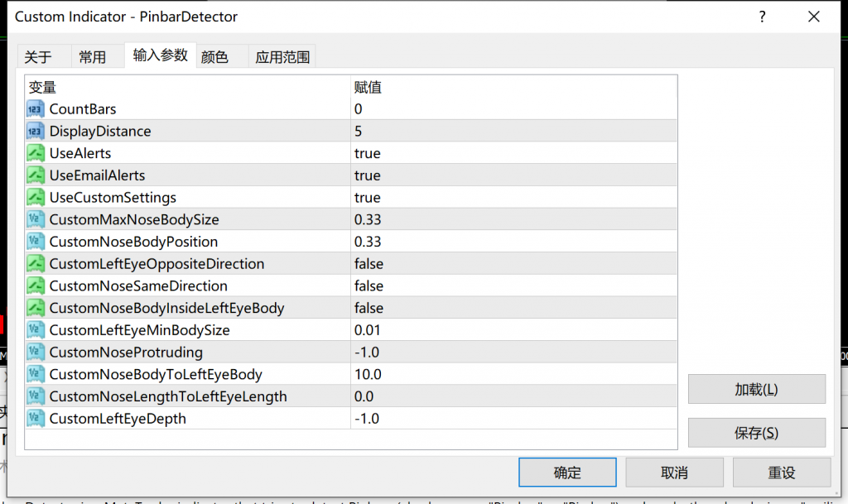The height and width of the screenshot is (504, 848).
Task: Toggle the UseCustomSettings true value
Action: tap(367, 198)
